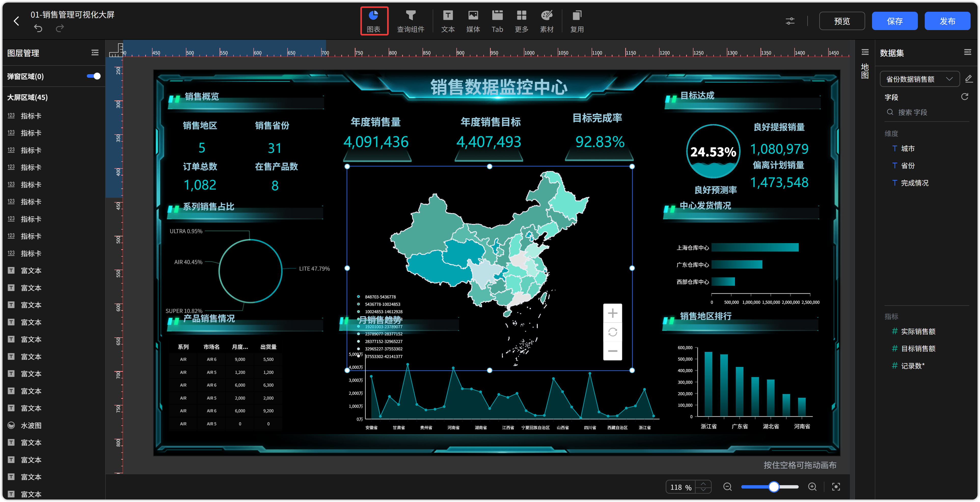The height and width of the screenshot is (502, 980).
Task: Decrease zoom percentage with down stepper
Action: 703,490
